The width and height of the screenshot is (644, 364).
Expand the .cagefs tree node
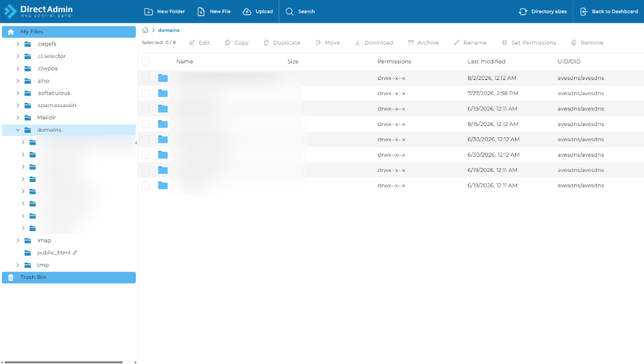18,44
